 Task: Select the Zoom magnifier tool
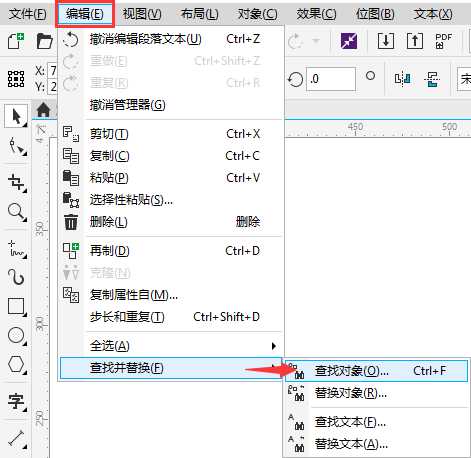(x=17, y=212)
